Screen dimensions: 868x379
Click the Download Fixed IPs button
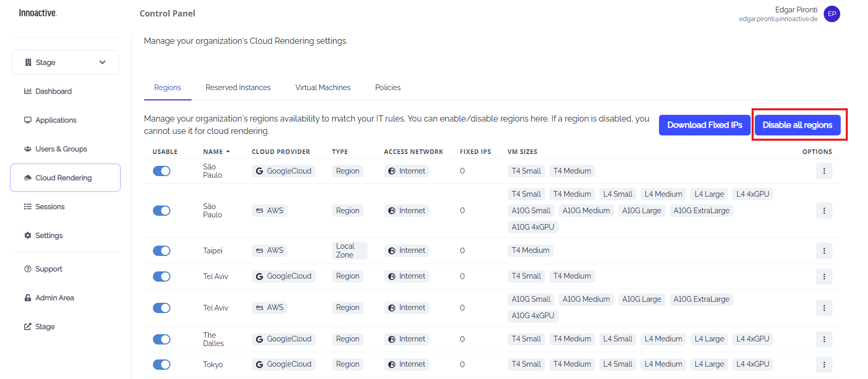pos(704,125)
